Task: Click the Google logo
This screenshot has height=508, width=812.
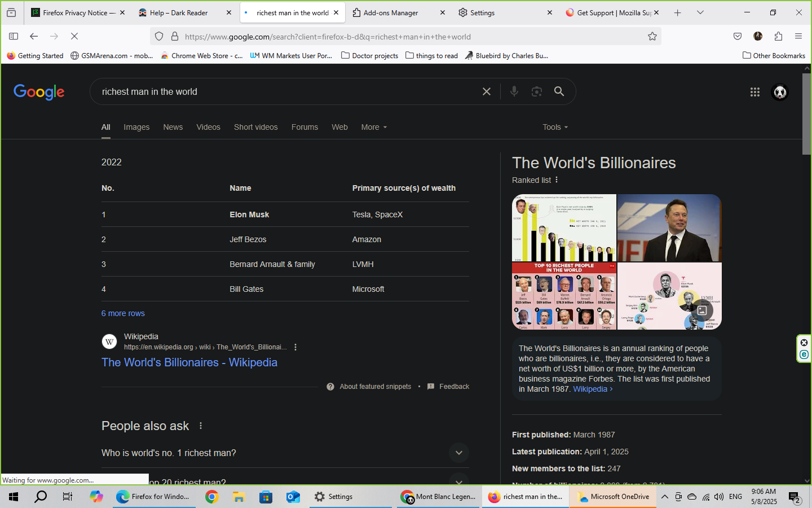Action: pyautogui.click(x=39, y=91)
